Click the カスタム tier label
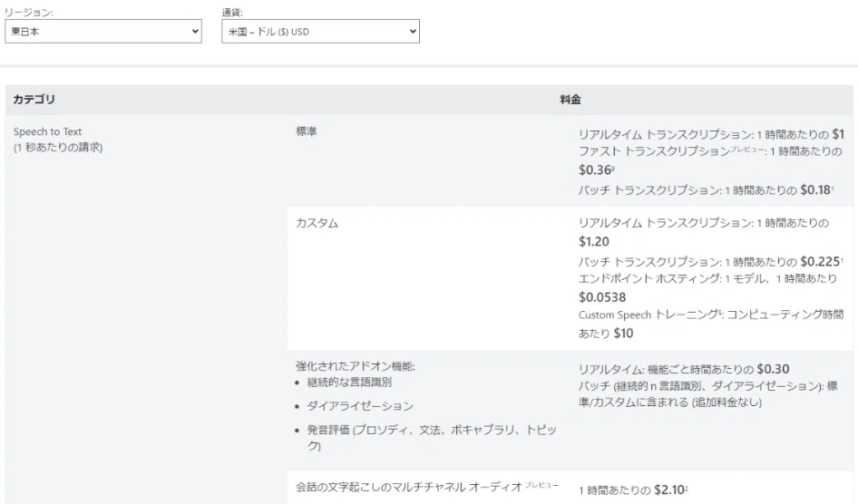 [x=317, y=223]
